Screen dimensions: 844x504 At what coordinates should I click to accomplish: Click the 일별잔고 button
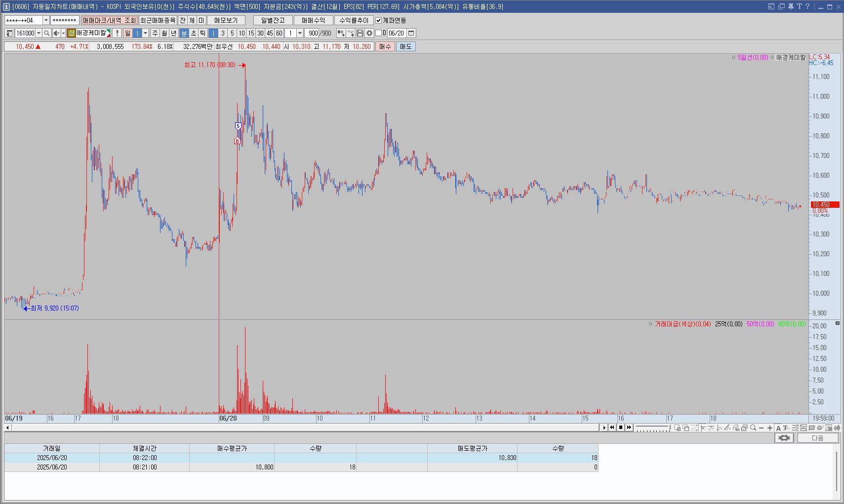273,20
